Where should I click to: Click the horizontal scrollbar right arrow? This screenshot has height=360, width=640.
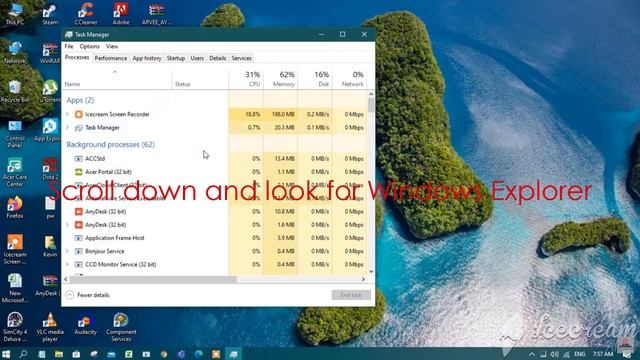click(363, 280)
